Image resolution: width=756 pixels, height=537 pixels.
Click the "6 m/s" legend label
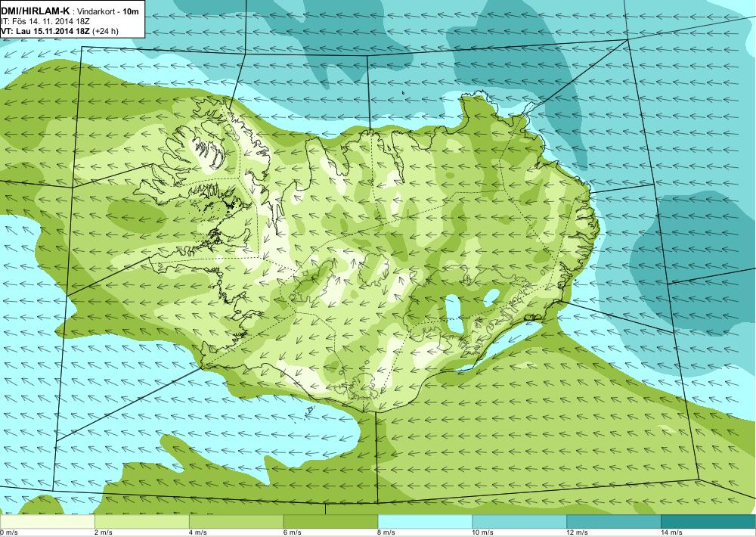293,532
